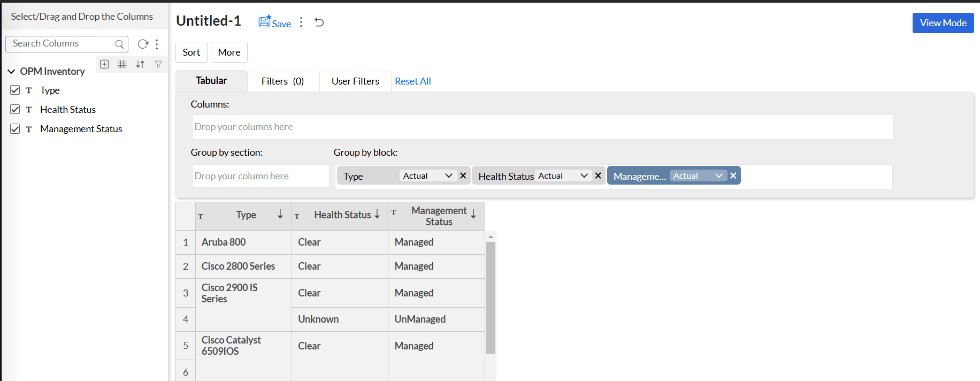980x381 pixels.
Task: Click the table's vertical scrollbar thumb
Action: point(491,297)
